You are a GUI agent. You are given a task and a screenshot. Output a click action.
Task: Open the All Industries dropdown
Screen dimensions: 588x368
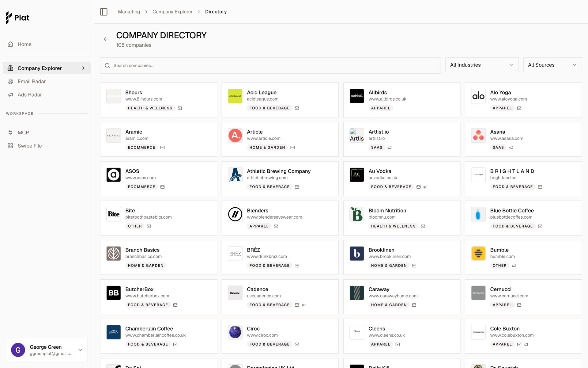click(x=482, y=65)
